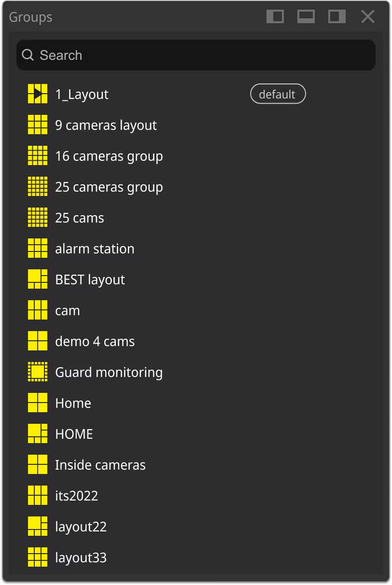Open the layout33 group

coord(80,557)
